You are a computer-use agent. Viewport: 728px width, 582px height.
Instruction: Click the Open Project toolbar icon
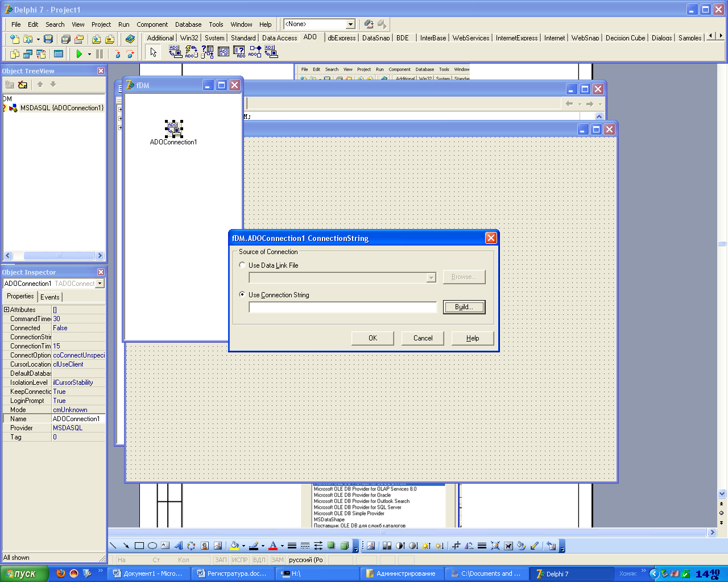tap(79, 39)
